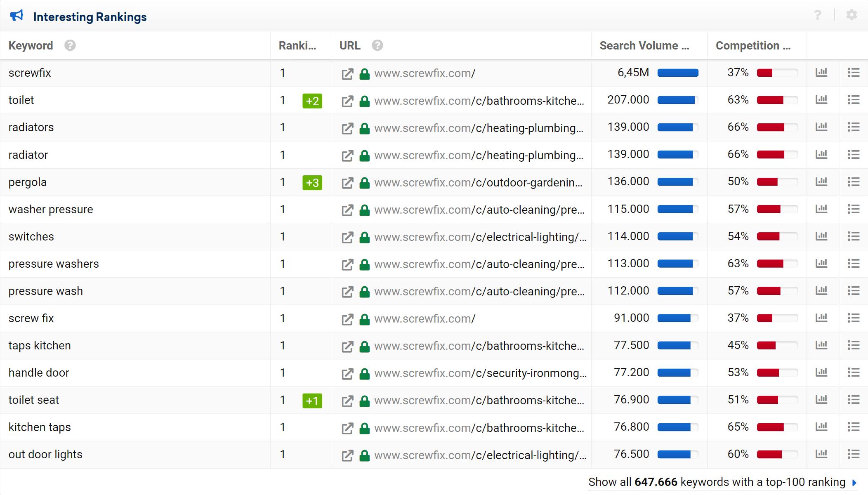Open outdoor-gardening URL in pergola row
The width and height of the screenshot is (868, 495).
[479, 182]
